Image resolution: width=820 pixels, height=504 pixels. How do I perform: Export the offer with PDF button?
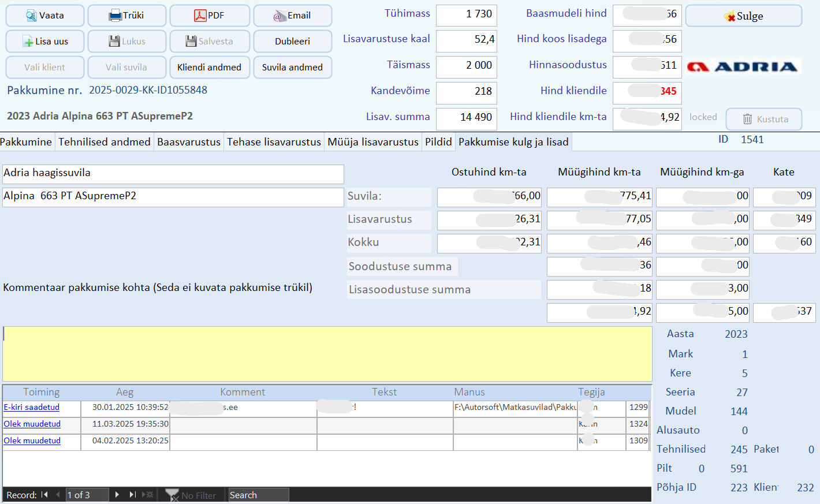(210, 16)
